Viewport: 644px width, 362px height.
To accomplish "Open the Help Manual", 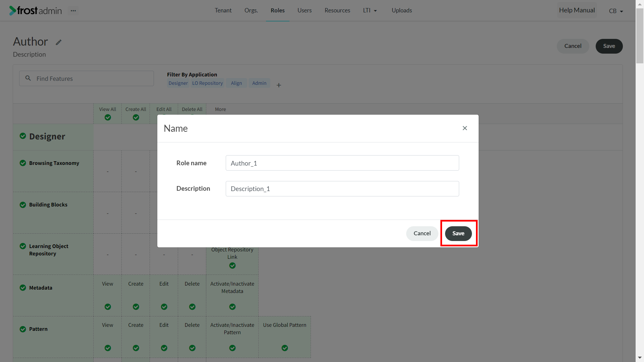I will pos(577,10).
